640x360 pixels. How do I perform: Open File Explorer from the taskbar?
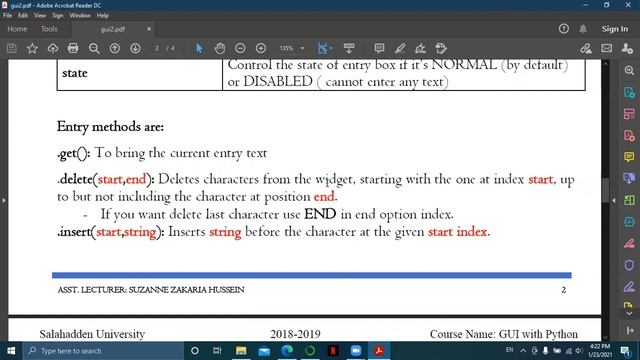(241, 351)
